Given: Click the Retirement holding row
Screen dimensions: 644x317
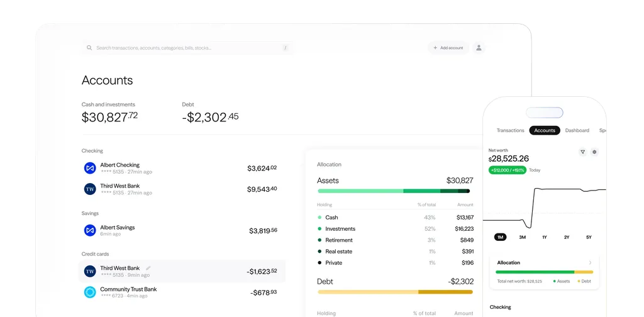Looking at the screenshot, I should point(395,240).
